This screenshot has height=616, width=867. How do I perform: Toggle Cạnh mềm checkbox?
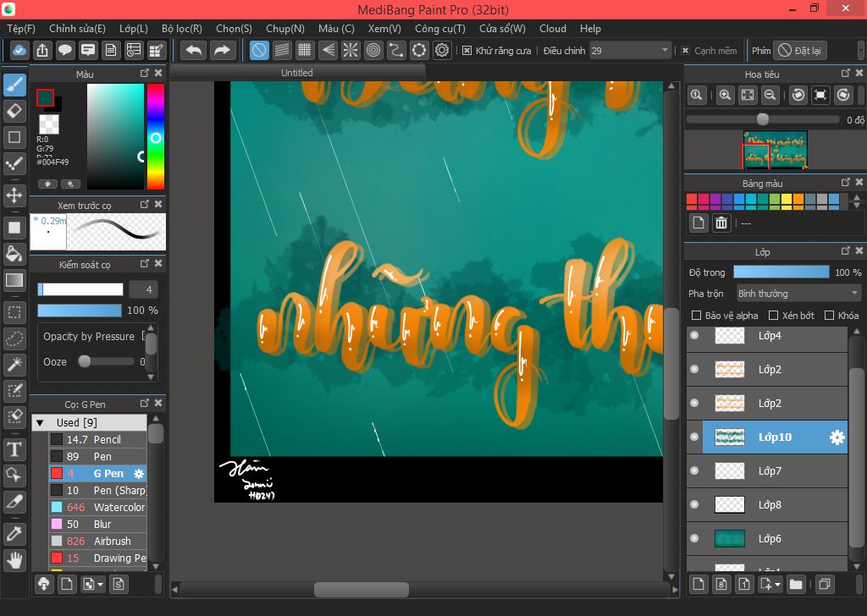685,50
